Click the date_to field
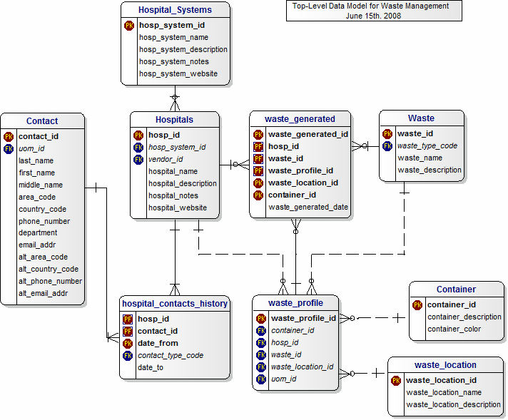This screenshot has height=420, width=508. point(151,368)
